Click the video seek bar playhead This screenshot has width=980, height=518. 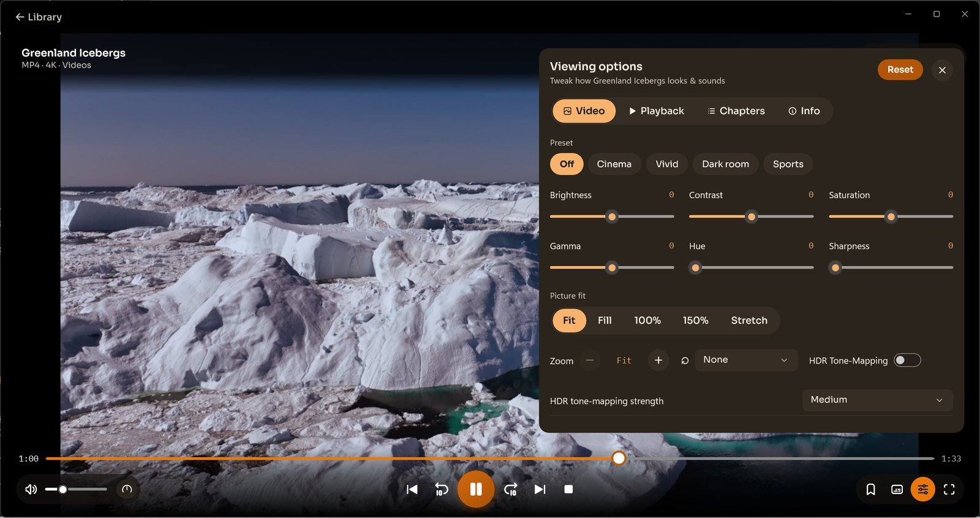619,459
